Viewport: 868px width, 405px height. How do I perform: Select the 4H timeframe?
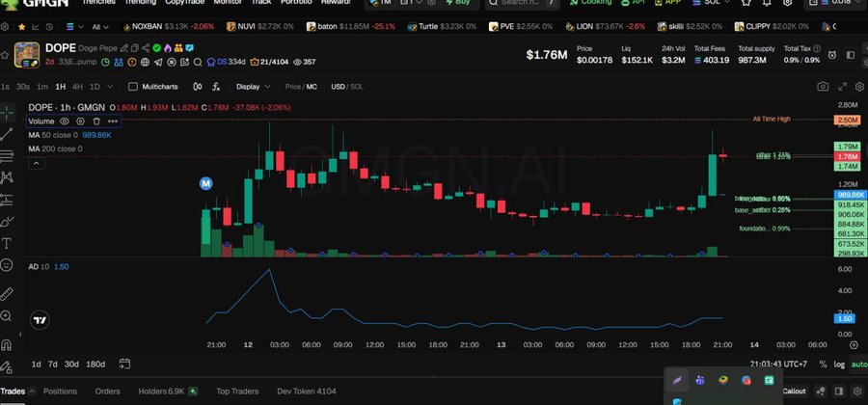point(77,87)
